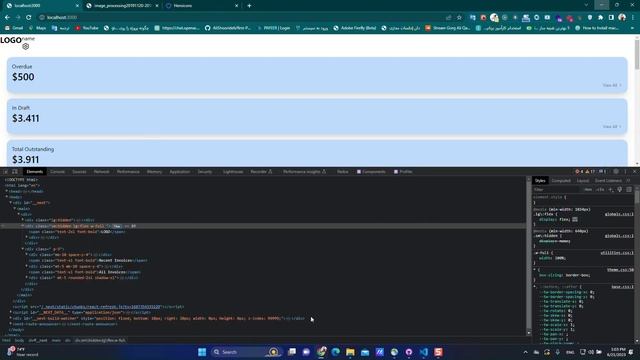
Task: Collapse the selected sm:hidden lg:flex w-full div
Action: pyautogui.click(x=22, y=226)
